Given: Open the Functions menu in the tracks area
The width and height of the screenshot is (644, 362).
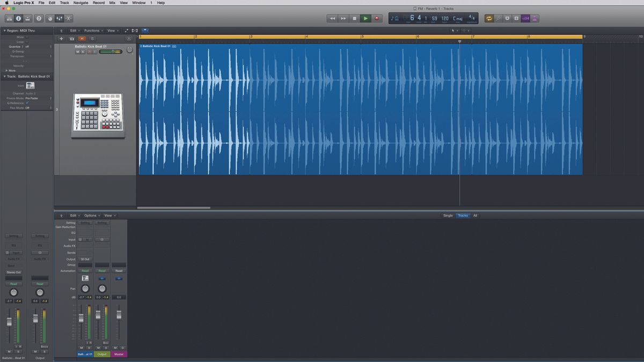Looking at the screenshot, I should tap(93, 31).
